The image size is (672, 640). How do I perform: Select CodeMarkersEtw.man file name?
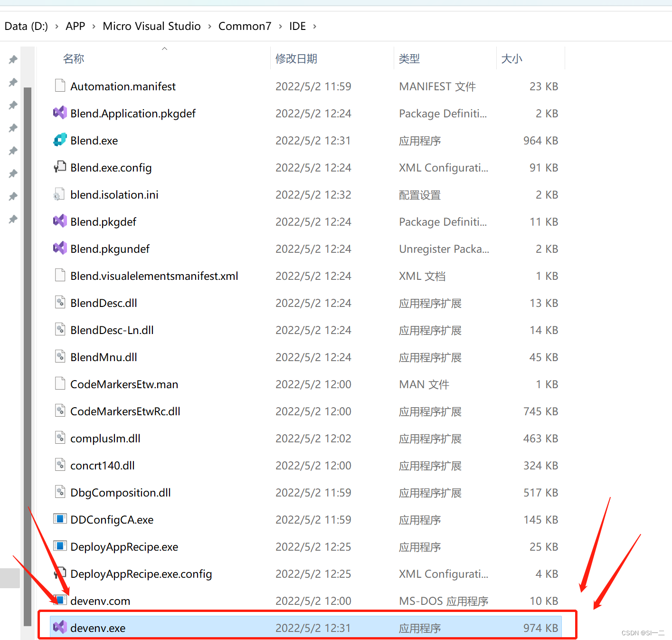tap(124, 384)
